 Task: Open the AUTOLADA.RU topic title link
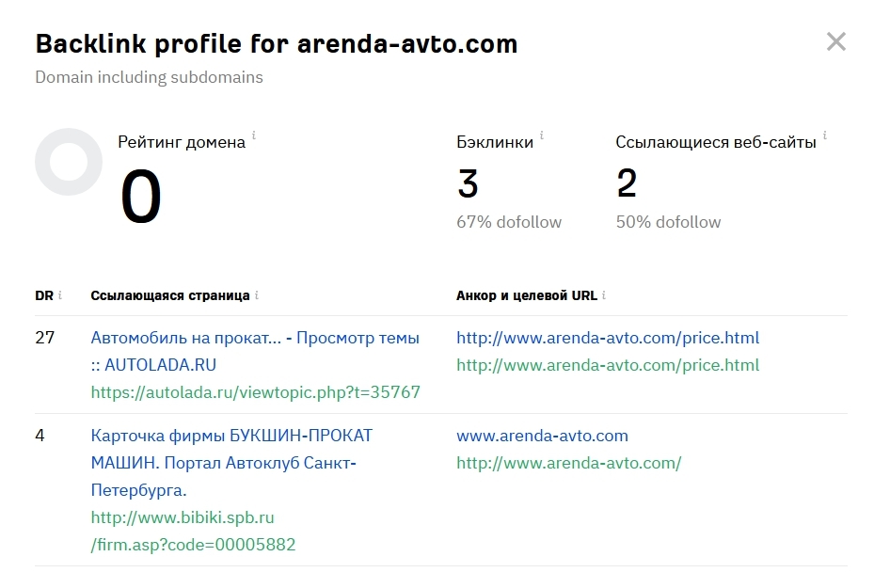pyautogui.click(x=255, y=351)
